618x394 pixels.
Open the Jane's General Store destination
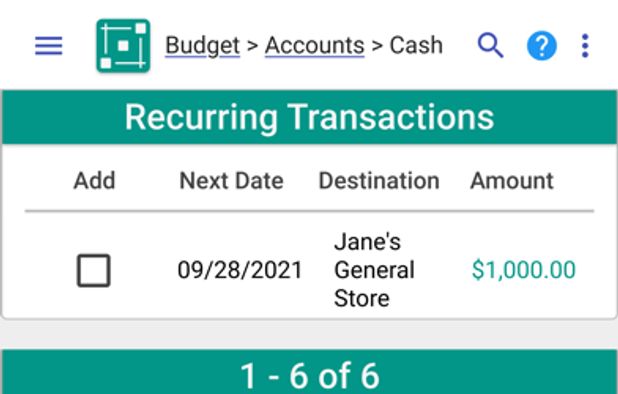pyautogui.click(x=374, y=270)
